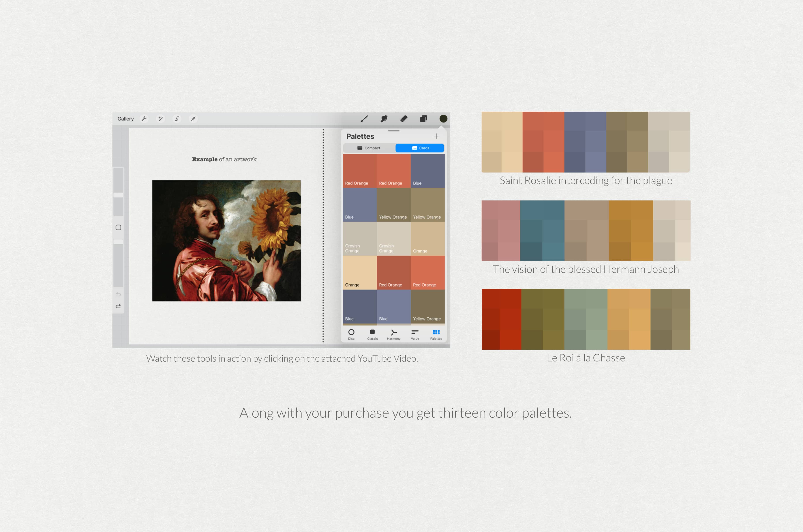Activate the Selection tool
This screenshot has height=532, width=803.
click(176, 118)
